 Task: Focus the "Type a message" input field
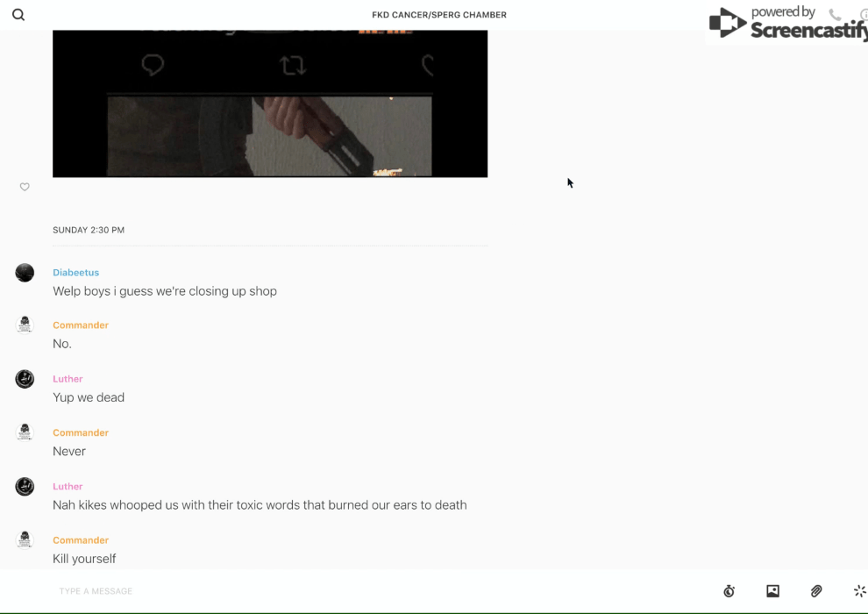tap(351, 591)
